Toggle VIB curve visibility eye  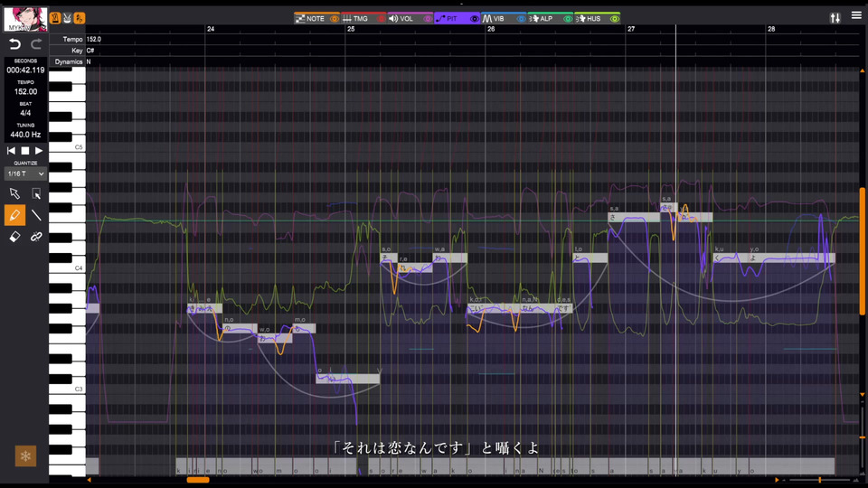point(521,19)
